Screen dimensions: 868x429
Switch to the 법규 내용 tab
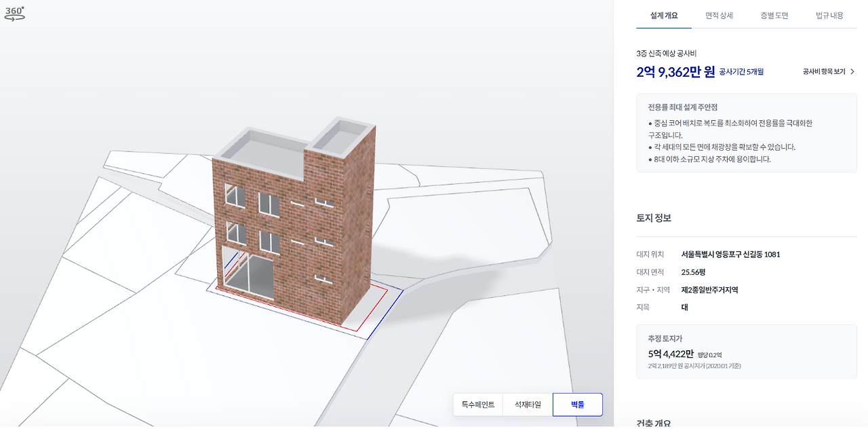point(829,15)
